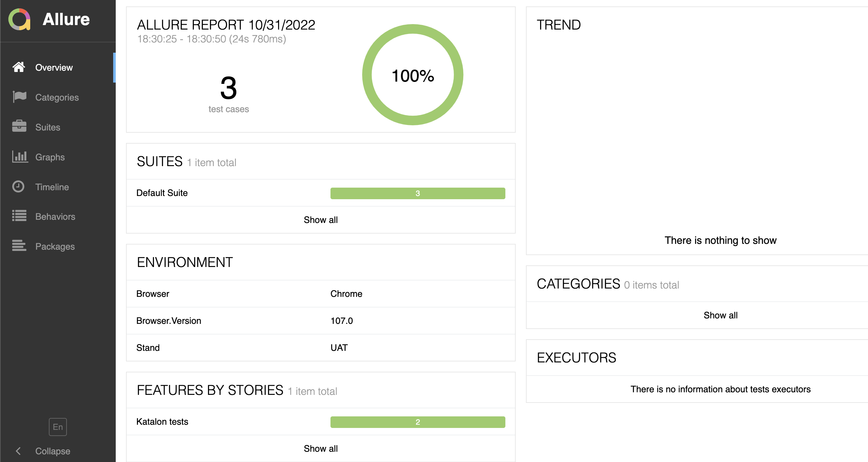Screen dimensions: 868x462
Task: Open the Default Suite row
Action: (162, 193)
